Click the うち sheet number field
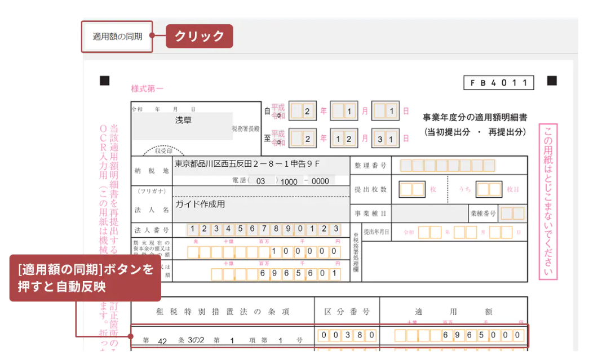Screen dimensions: 589x364 click(x=489, y=189)
